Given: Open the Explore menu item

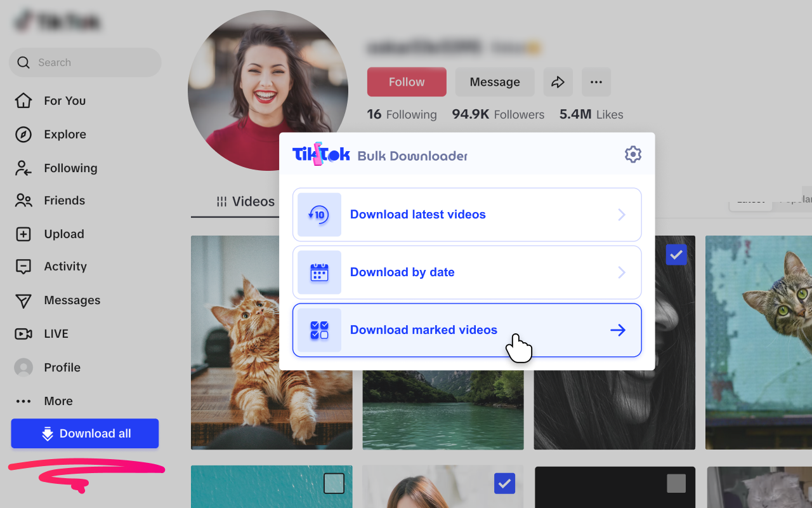Looking at the screenshot, I should [x=65, y=134].
